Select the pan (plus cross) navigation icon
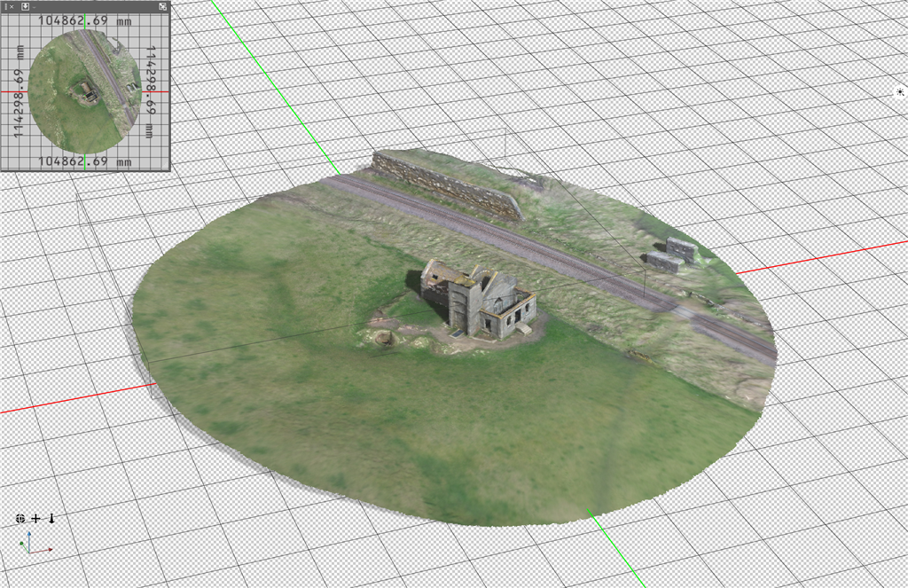 click(x=35, y=519)
